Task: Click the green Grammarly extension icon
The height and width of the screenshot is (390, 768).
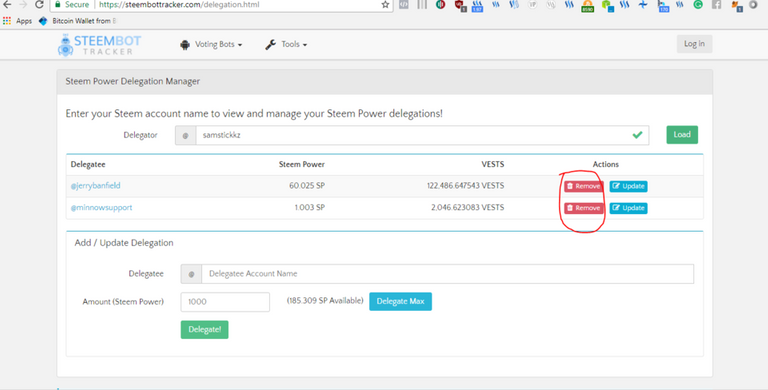Action: [698, 5]
